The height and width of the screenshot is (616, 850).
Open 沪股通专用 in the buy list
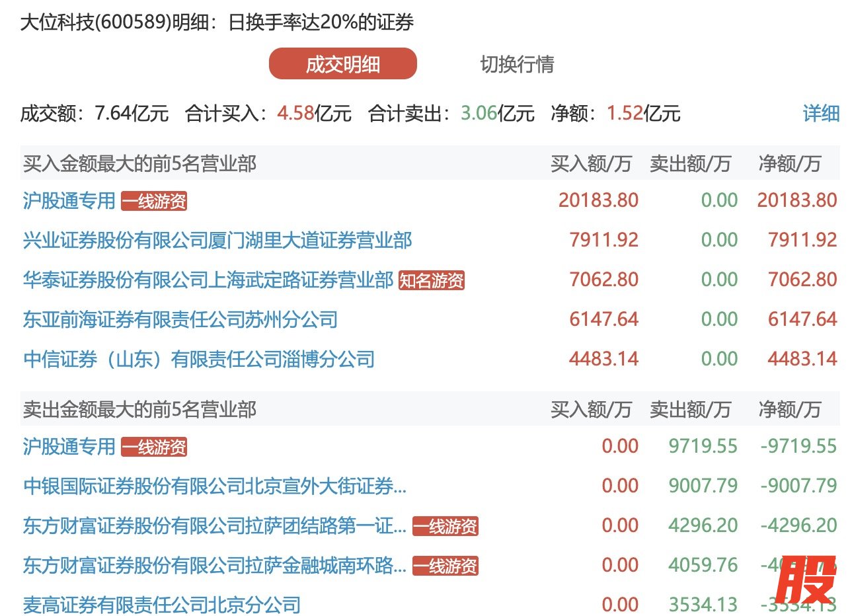pyautogui.click(x=69, y=200)
